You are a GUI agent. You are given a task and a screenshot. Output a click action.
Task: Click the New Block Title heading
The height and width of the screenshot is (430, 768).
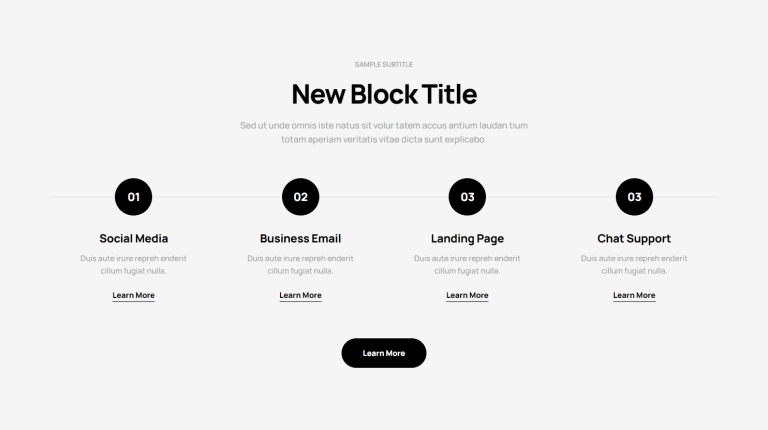point(384,94)
